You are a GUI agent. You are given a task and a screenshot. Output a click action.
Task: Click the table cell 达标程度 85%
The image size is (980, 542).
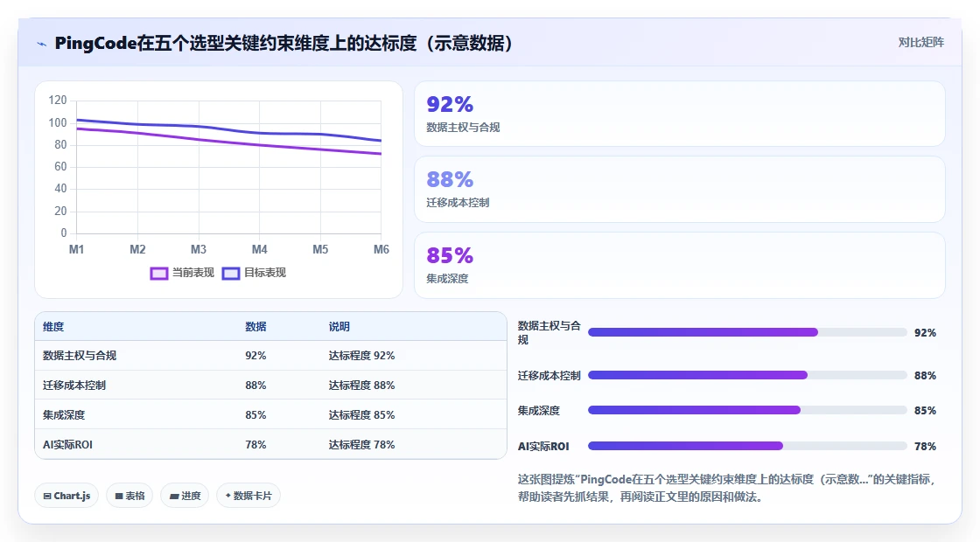pos(362,414)
